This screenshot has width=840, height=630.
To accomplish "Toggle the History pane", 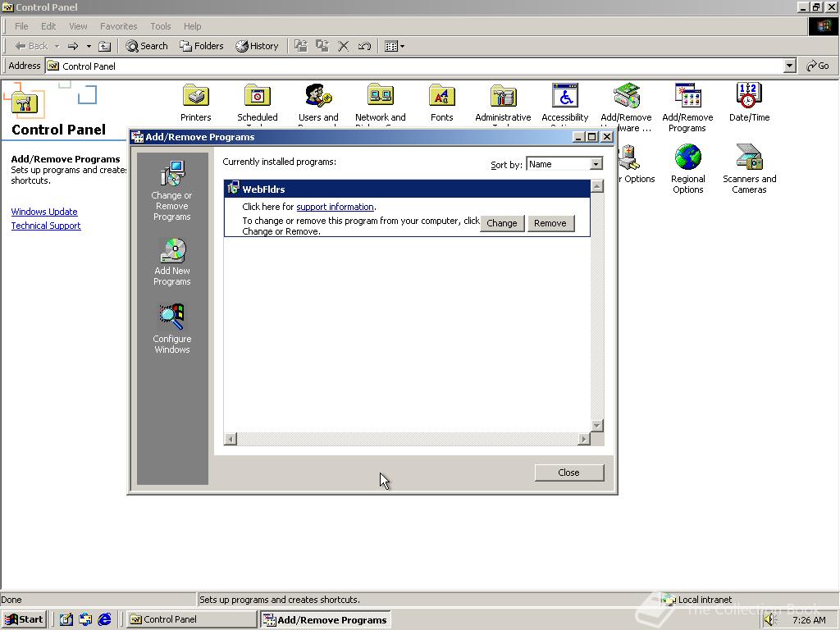I will pyautogui.click(x=258, y=46).
